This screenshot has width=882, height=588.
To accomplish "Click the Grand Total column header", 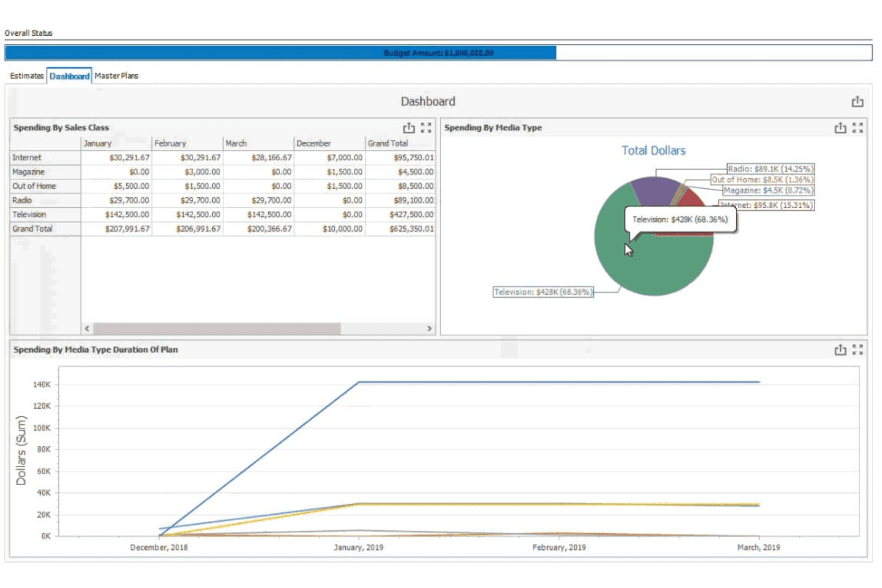I will pos(400,144).
